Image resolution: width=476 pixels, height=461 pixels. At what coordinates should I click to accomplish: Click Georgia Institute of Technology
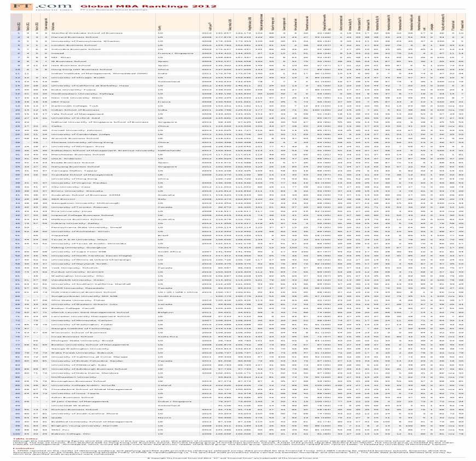click(81, 329)
